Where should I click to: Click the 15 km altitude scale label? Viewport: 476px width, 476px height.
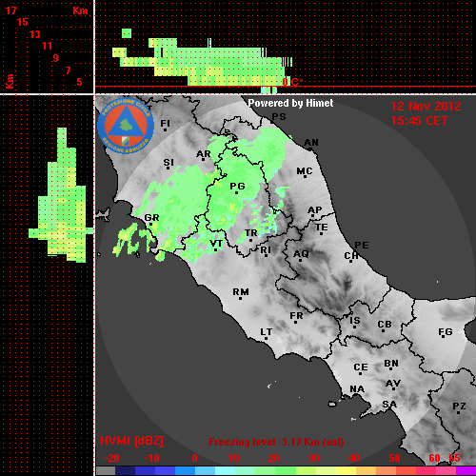point(23,22)
